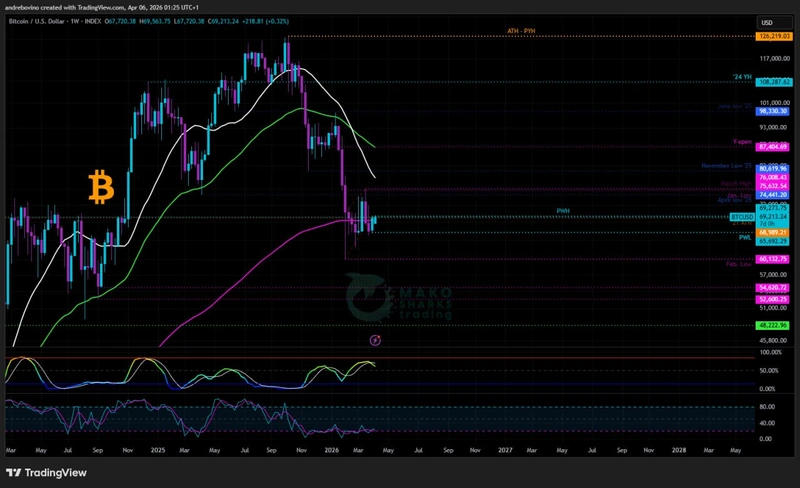800x488 pixels.
Task: Click the blue 98,330.30 price label
Action: (773, 112)
